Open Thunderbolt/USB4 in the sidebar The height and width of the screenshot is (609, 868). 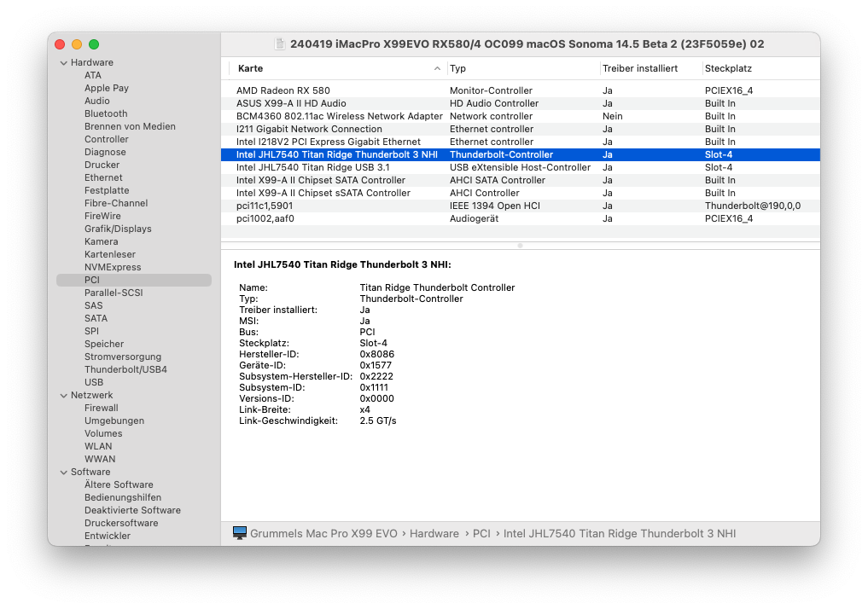click(125, 369)
